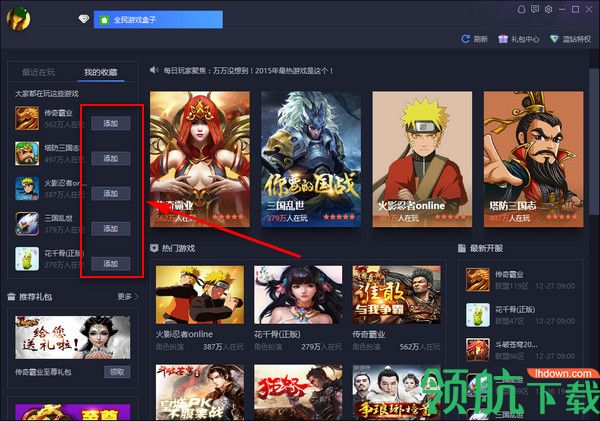Open 蓝钻特权 privileges

pyautogui.click(x=570, y=39)
